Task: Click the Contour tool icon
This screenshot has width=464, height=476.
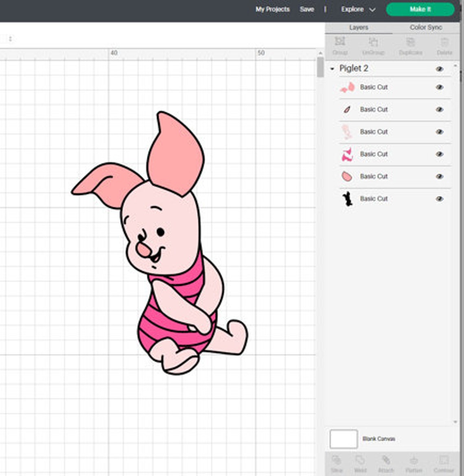Action: click(x=443, y=461)
